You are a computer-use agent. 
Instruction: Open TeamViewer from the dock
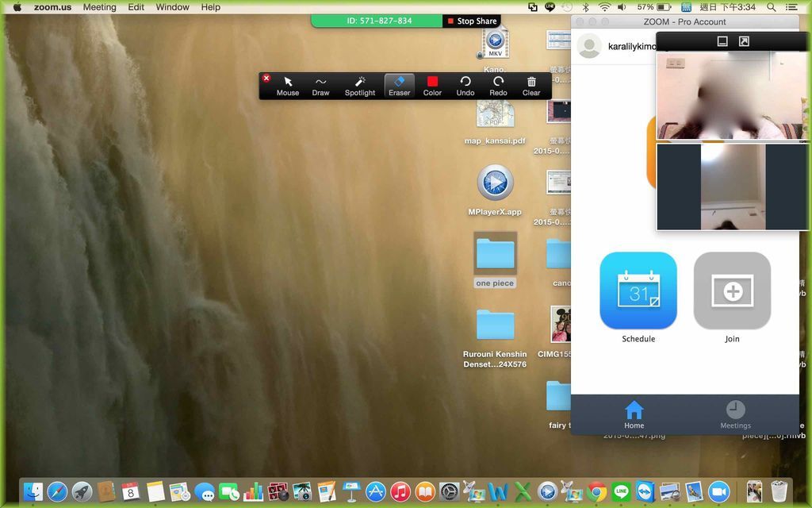pos(645,491)
